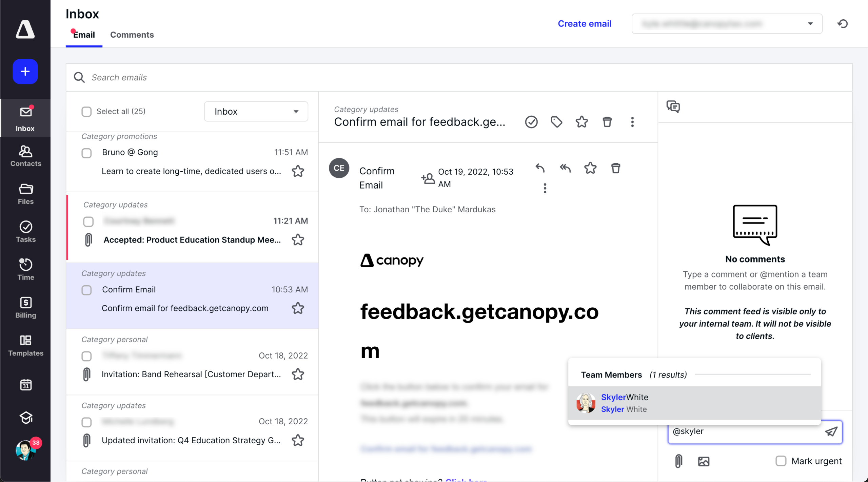Mark email thread as complete checkmark icon
The height and width of the screenshot is (482, 868).
pos(531,122)
